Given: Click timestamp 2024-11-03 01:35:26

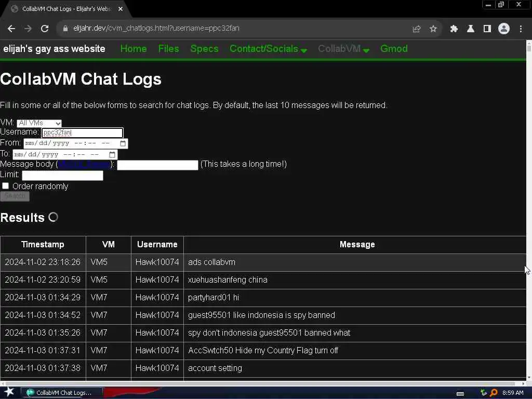Looking at the screenshot, I should 43,333.
